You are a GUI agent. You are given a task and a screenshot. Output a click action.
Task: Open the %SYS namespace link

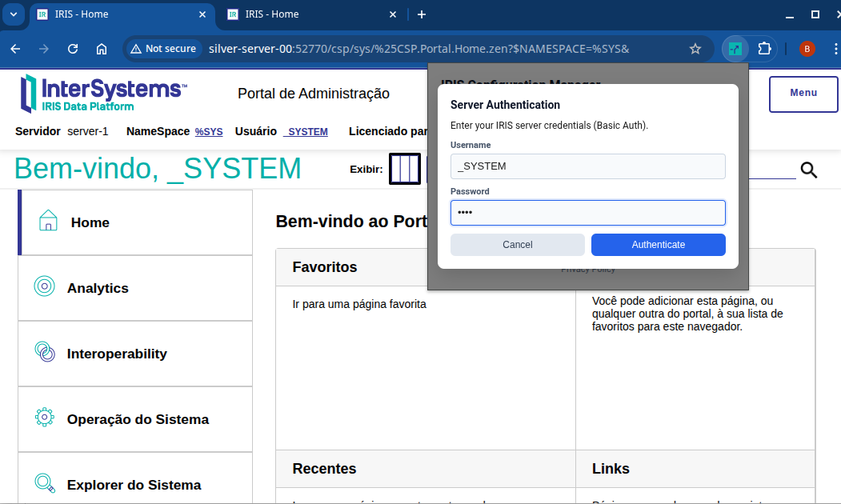tap(209, 132)
